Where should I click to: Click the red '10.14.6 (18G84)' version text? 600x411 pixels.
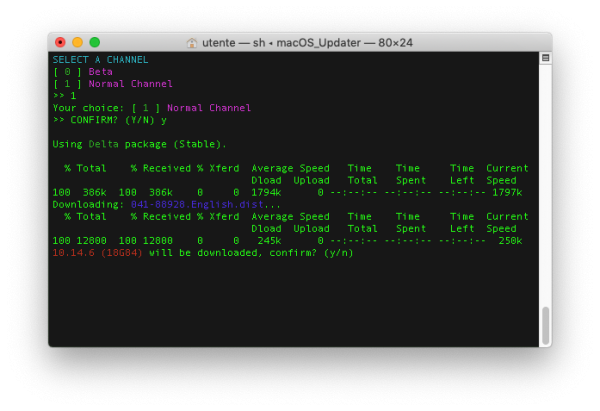[97, 253]
